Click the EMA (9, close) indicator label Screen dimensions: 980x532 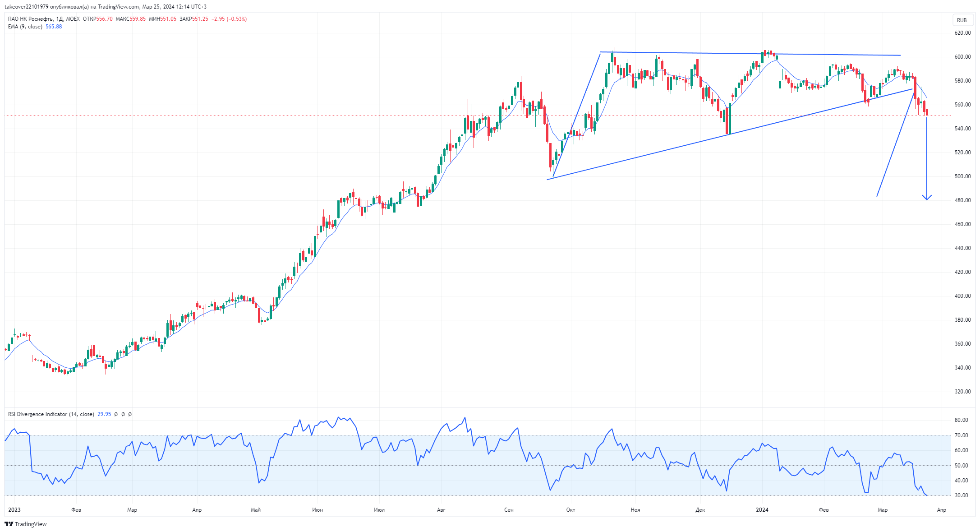[x=25, y=27]
